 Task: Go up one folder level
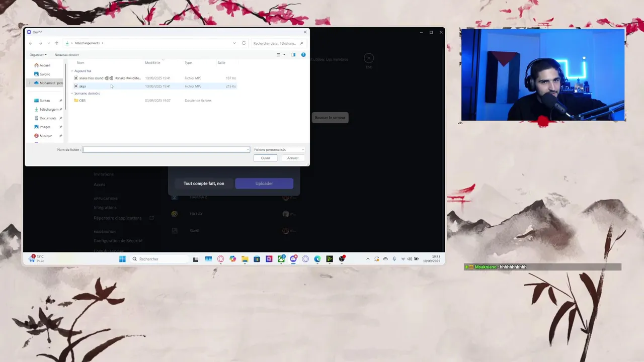[x=57, y=43]
